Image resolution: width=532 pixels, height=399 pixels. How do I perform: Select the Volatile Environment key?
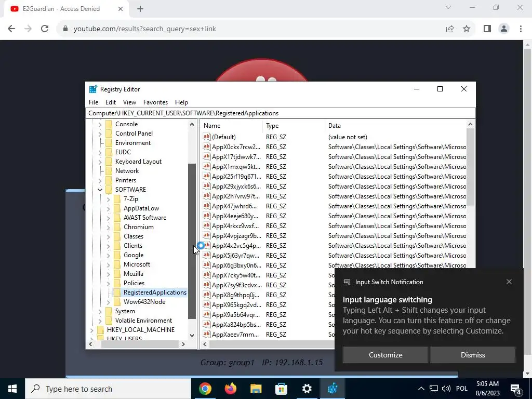point(143,321)
